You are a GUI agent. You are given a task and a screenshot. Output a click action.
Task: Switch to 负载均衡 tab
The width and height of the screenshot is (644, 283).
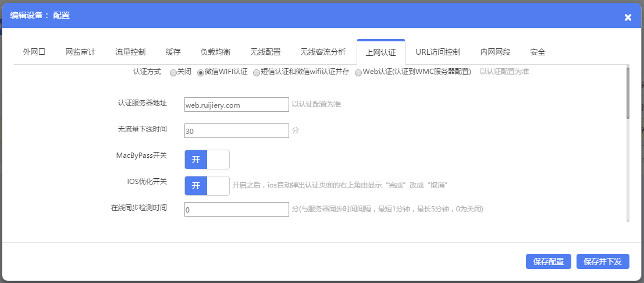pyautogui.click(x=215, y=52)
